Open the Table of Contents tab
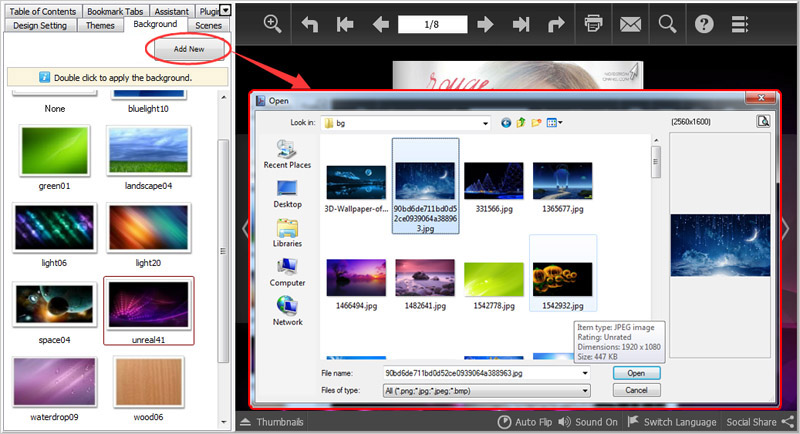This screenshot has height=434, width=800. (42, 10)
